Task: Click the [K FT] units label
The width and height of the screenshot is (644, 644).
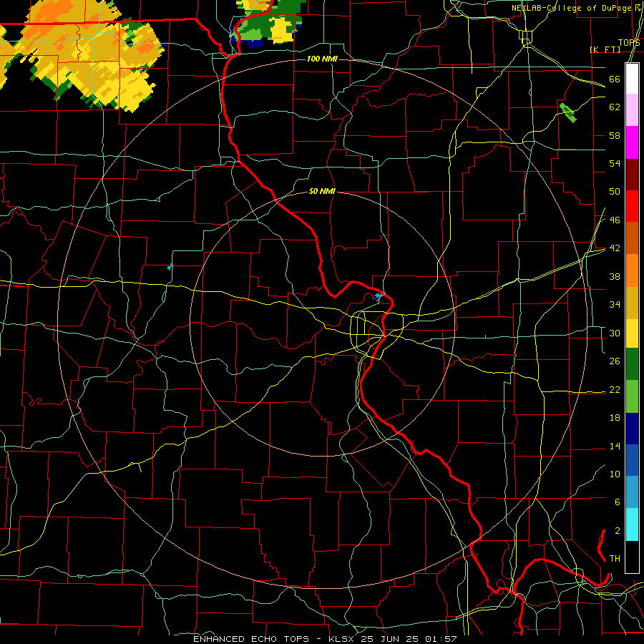Action: [x=605, y=49]
